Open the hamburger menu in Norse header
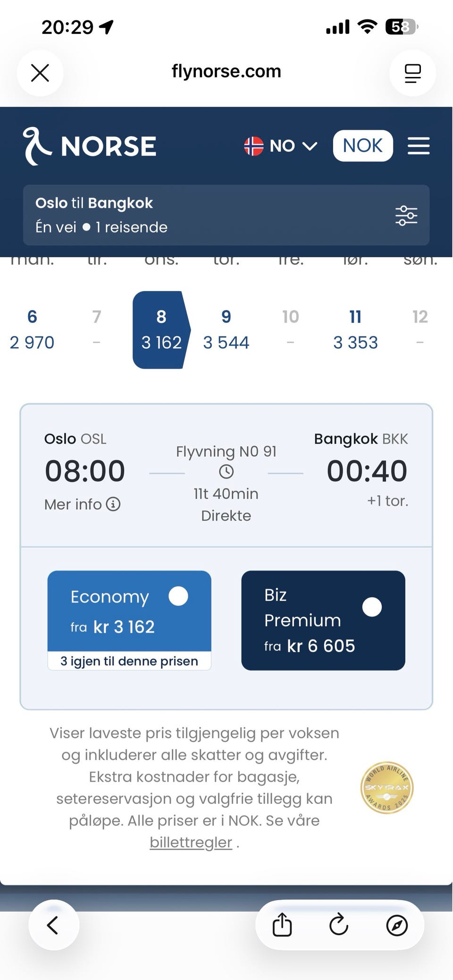The height and width of the screenshot is (980, 453). tap(419, 146)
